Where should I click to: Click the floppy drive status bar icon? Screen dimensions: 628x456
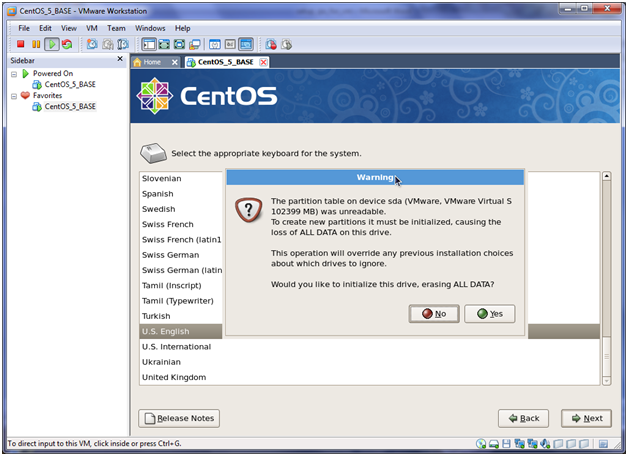[506, 443]
